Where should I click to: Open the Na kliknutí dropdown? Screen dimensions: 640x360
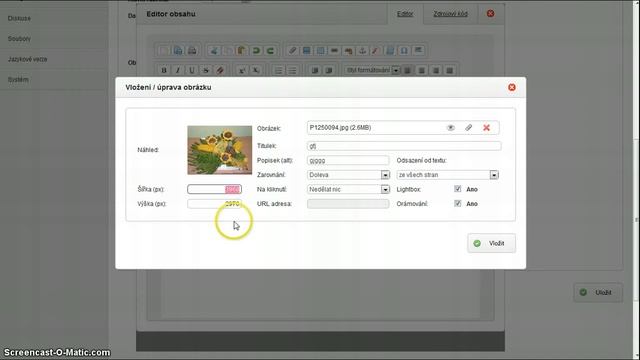coord(349,189)
